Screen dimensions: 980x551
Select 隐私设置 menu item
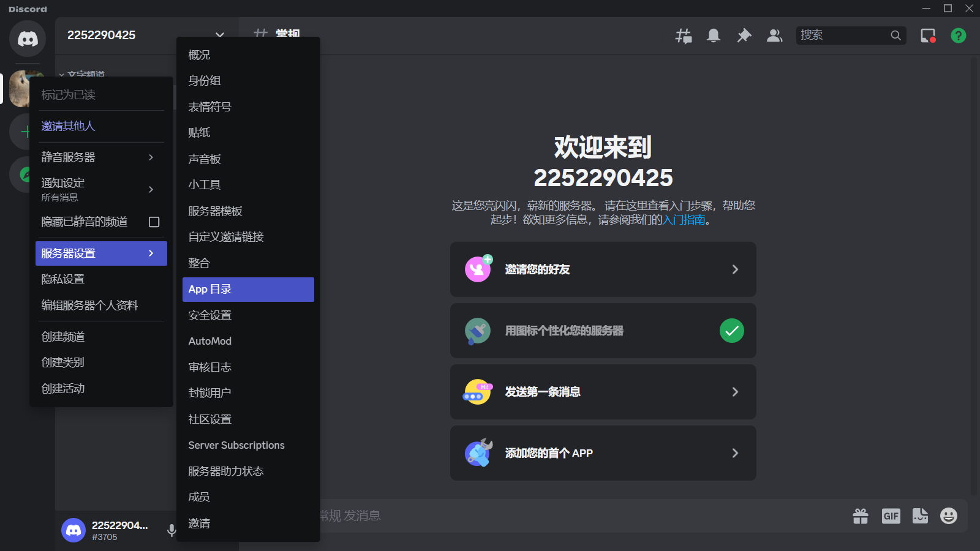pos(101,279)
